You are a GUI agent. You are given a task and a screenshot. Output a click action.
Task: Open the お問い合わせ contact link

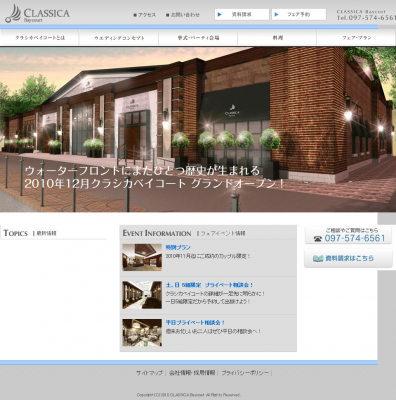click(x=185, y=15)
